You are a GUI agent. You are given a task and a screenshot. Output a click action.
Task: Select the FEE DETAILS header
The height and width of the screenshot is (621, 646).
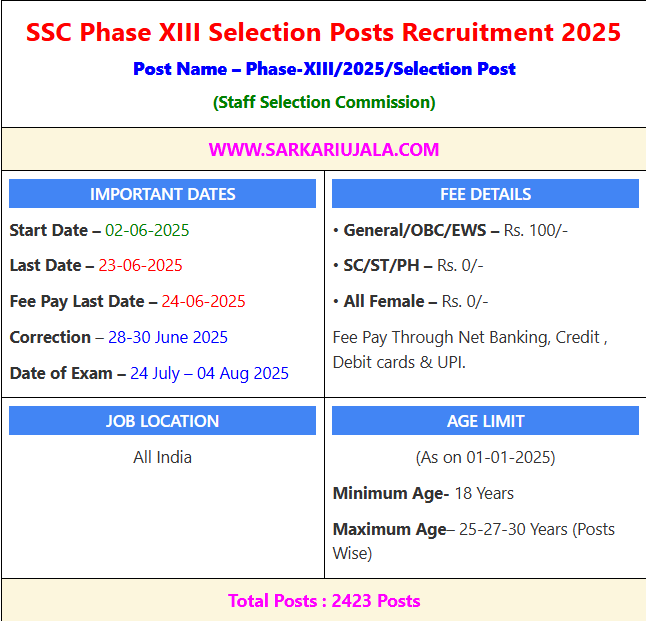pyautogui.click(x=485, y=194)
